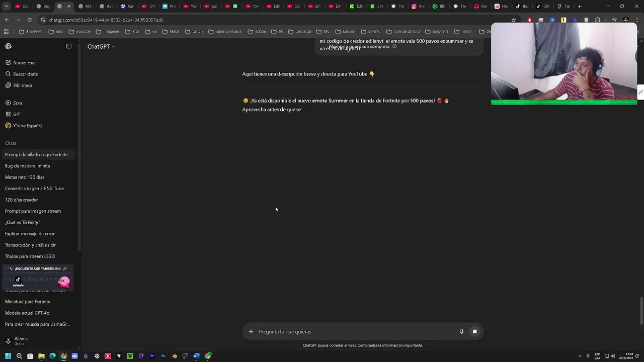644x362 pixels.
Task: Switch to the 'Tie' browser tab
Action: pyautogui.click(x=563, y=6)
